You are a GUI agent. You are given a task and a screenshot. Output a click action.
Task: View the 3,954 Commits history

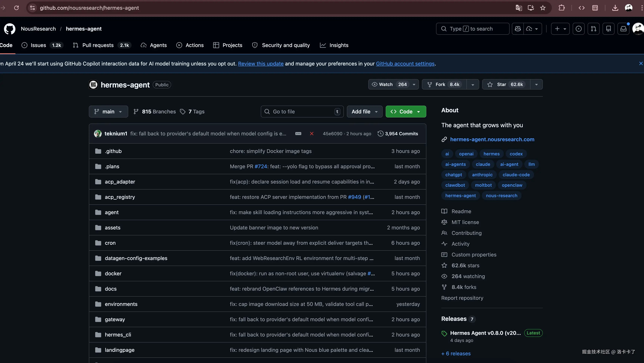point(398,134)
